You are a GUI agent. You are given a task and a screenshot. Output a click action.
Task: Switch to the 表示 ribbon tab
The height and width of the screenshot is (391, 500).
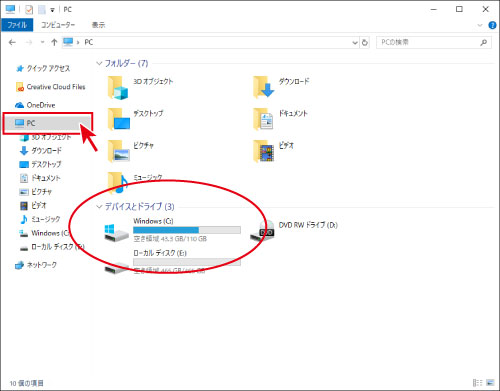click(x=98, y=25)
